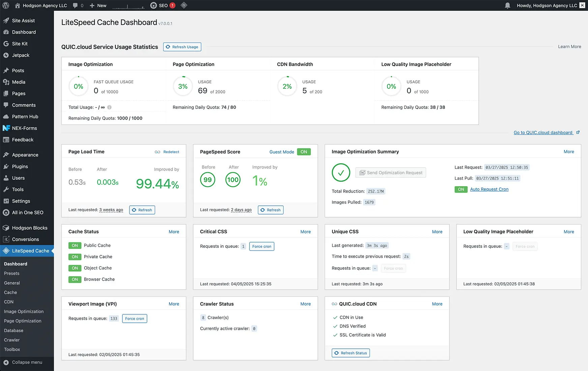Click the Site Assist rocket icon

pyautogui.click(x=6, y=21)
